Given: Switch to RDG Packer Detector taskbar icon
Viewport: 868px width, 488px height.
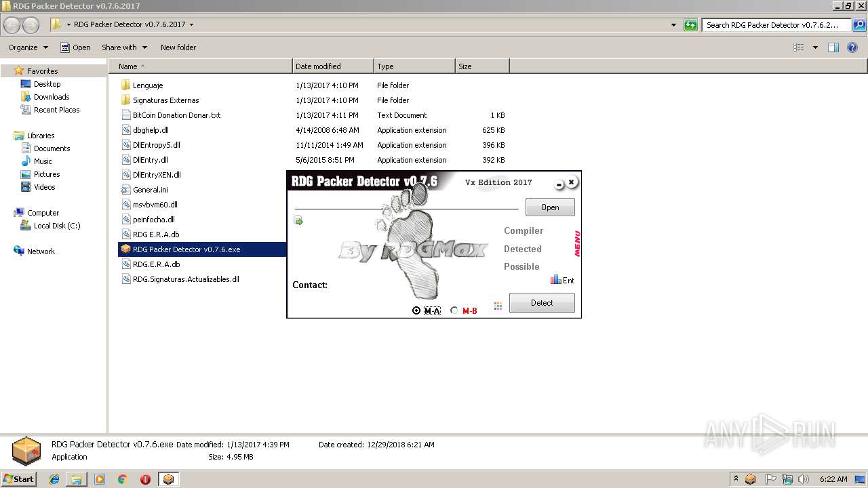Looking at the screenshot, I should (x=168, y=479).
